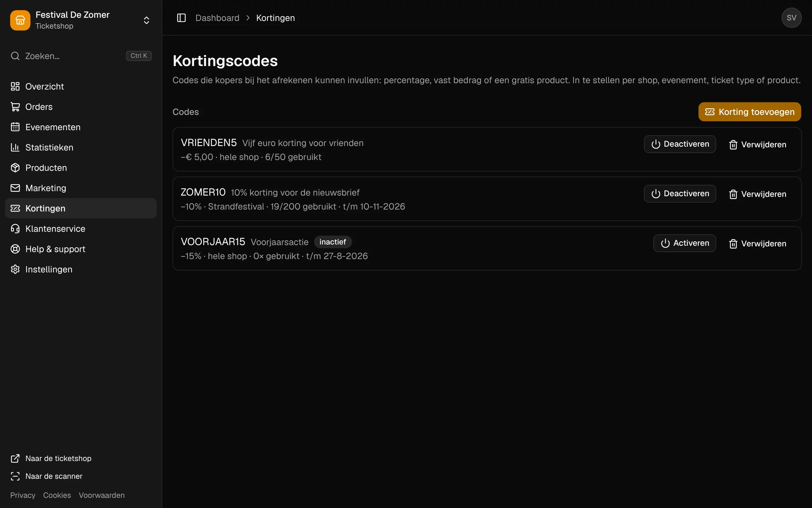Image resolution: width=812 pixels, height=508 pixels.
Task: Click the Statistieken bar chart icon
Action: pyautogui.click(x=15, y=148)
